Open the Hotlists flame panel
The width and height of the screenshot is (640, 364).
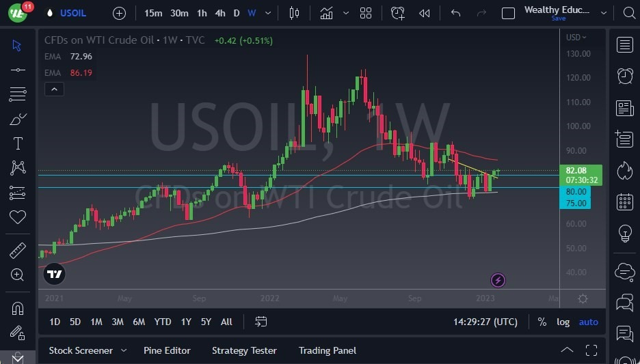625,171
